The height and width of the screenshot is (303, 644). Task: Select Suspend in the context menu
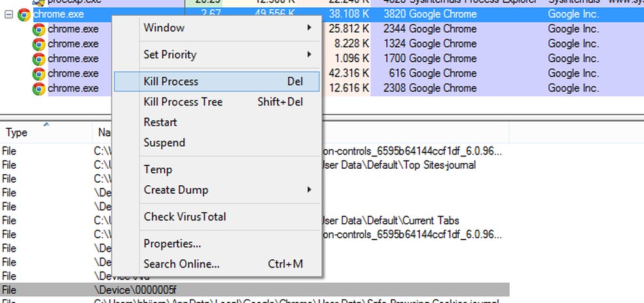click(217, 143)
